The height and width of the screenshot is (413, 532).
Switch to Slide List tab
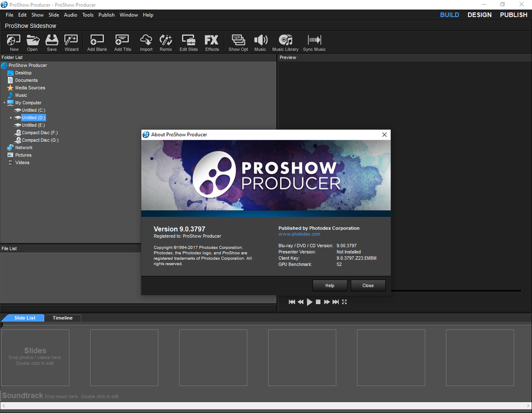click(x=25, y=317)
